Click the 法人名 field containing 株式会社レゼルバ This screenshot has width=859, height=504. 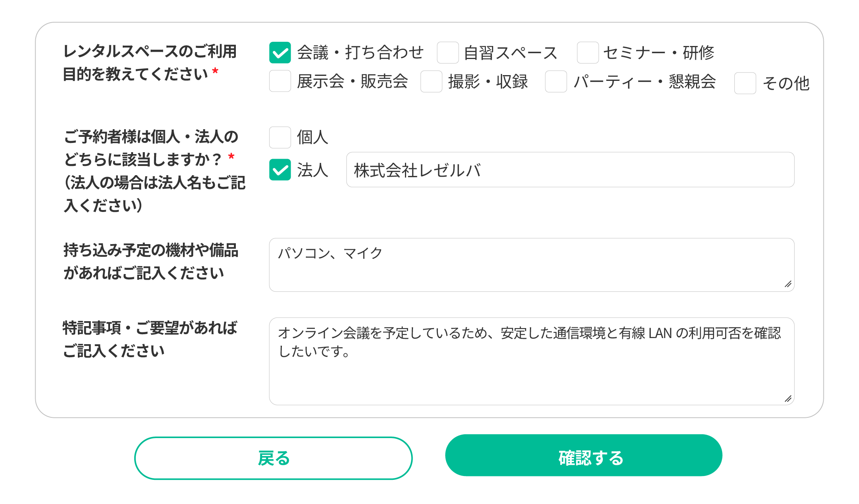click(x=570, y=170)
